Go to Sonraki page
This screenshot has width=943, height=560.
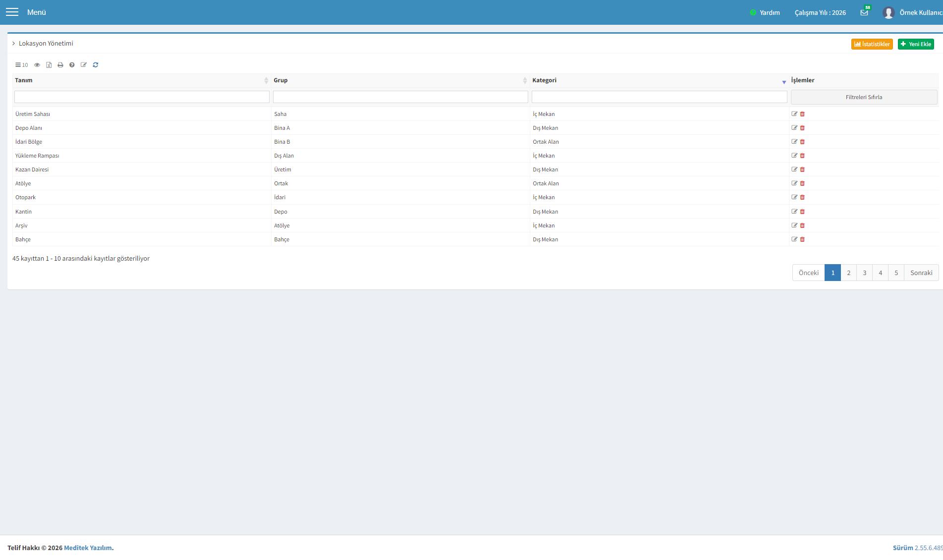(x=921, y=273)
